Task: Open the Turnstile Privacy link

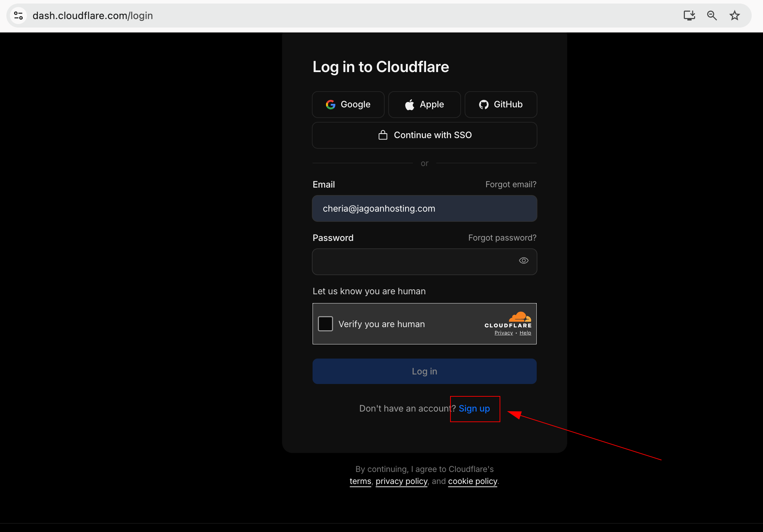Action: (503, 333)
